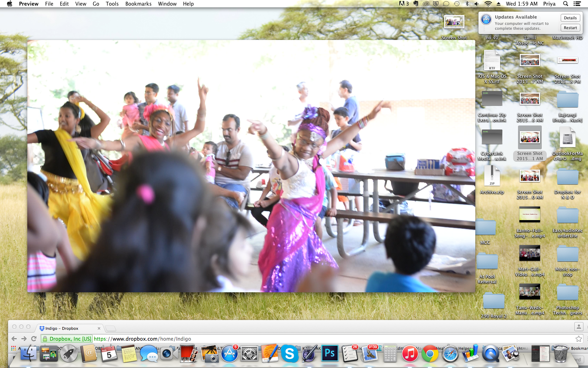Viewport: 588px width, 368px height.
Task: Toggle the Notification Center panel
Action: click(x=577, y=4)
